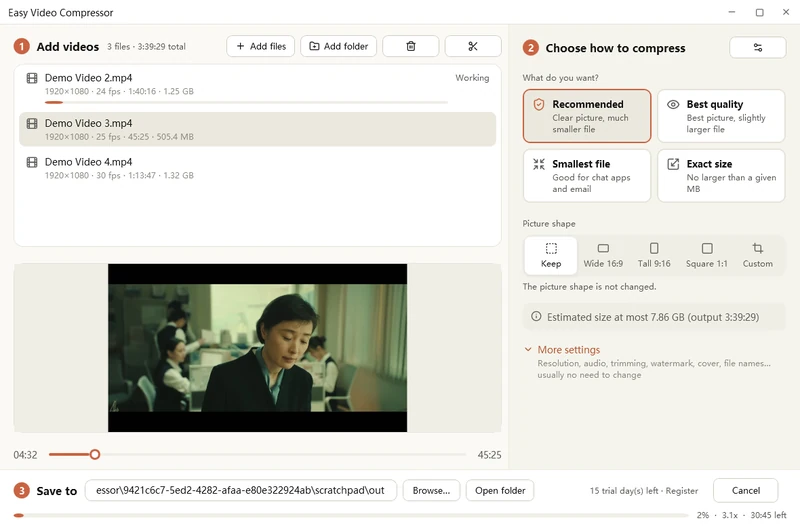This screenshot has width=800, height=529.
Task: Click the Add files button
Action: [x=261, y=46]
